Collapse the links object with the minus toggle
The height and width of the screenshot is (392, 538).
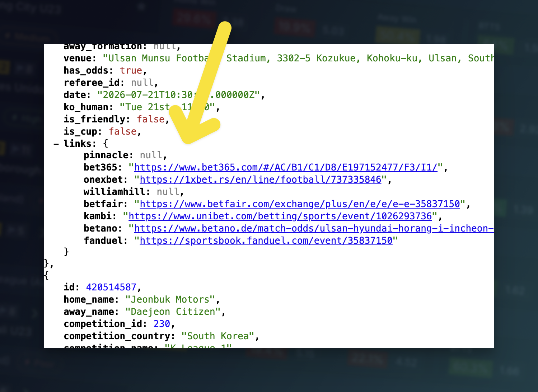56,144
